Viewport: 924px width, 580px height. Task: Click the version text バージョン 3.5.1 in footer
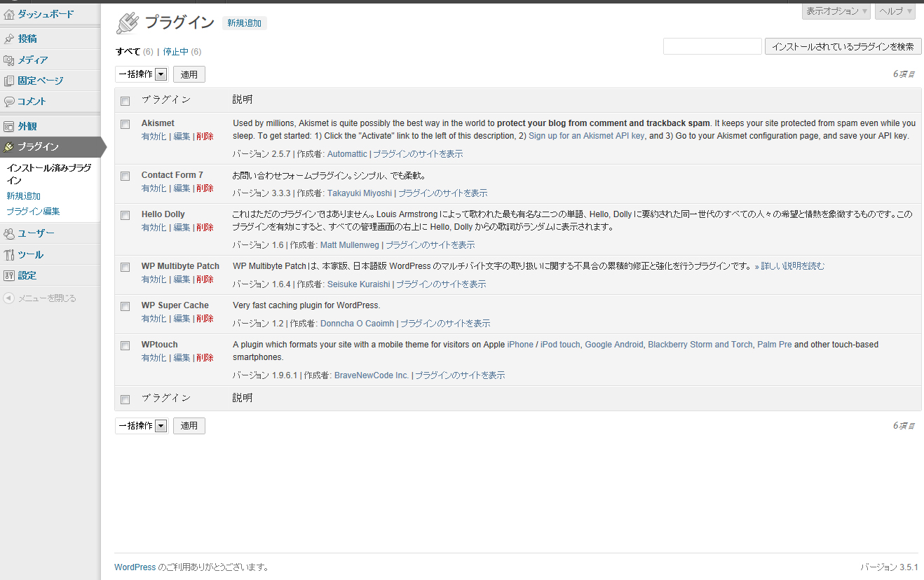pyautogui.click(x=889, y=567)
